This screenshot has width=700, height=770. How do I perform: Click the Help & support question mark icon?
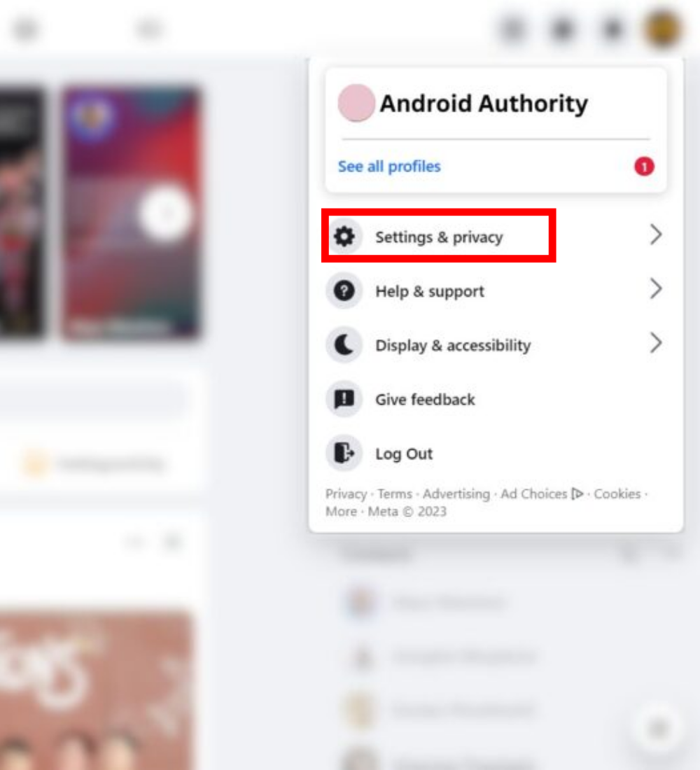click(x=344, y=290)
